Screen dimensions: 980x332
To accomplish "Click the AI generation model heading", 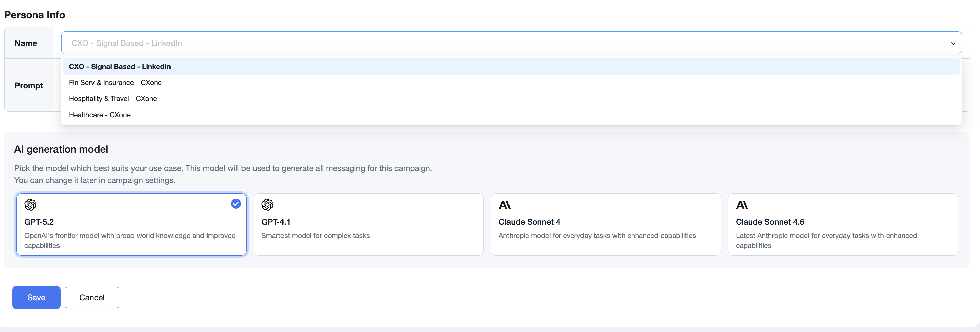I will (61, 149).
